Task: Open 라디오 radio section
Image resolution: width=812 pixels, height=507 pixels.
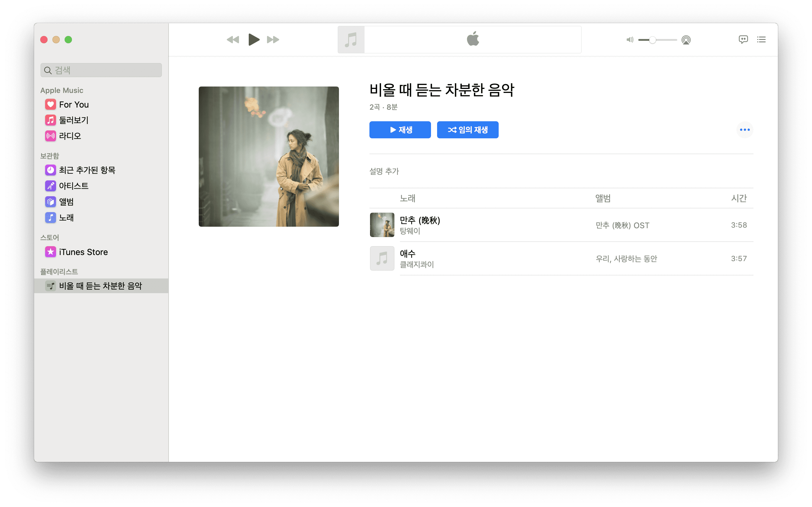Action: (70, 136)
